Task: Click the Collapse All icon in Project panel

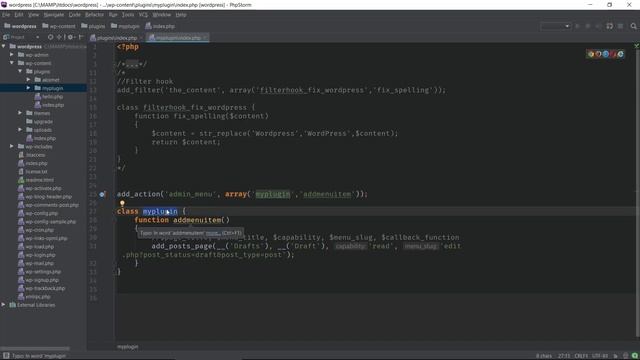Action: (60, 37)
